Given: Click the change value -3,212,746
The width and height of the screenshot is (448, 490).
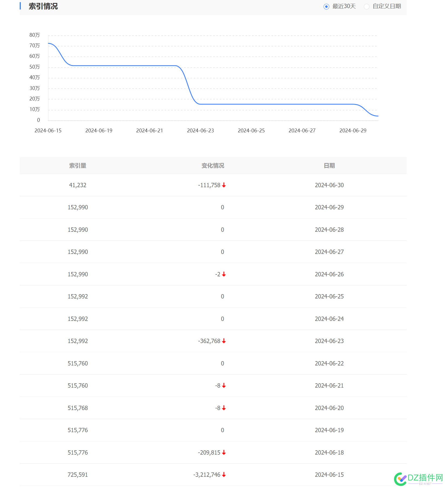Looking at the screenshot, I should (x=207, y=475).
